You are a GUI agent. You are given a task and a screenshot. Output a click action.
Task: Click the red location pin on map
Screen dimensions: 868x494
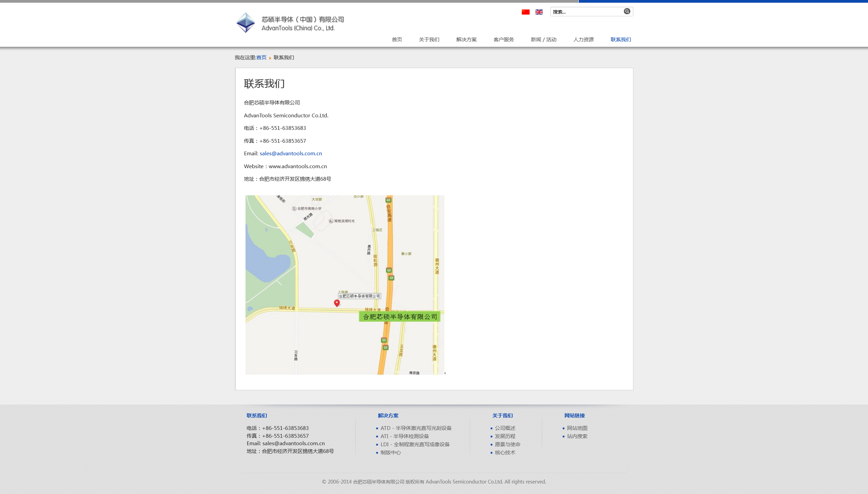(x=337, y=303)
